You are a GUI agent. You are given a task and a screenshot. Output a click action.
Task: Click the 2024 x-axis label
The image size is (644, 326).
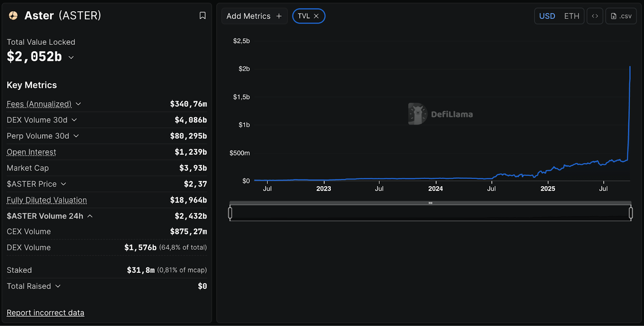coord(436,189)
